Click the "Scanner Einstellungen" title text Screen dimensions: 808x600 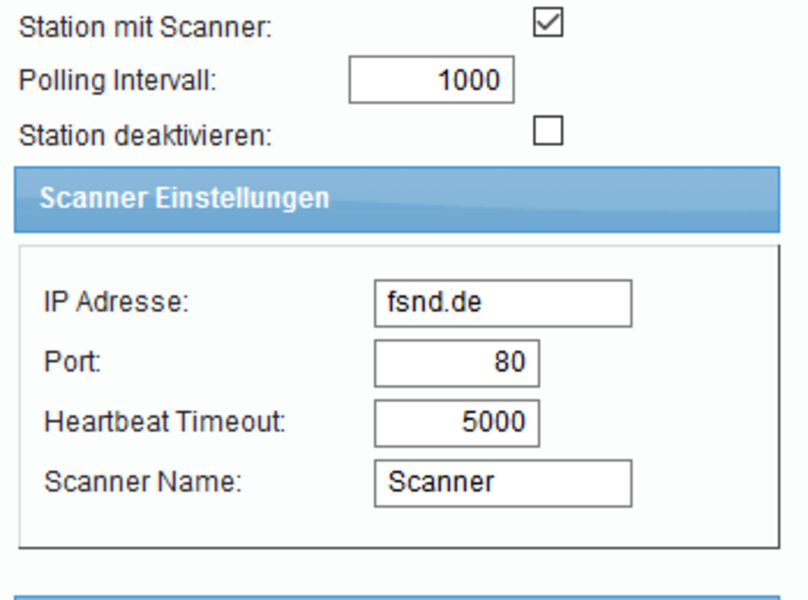tap(184, 198)
